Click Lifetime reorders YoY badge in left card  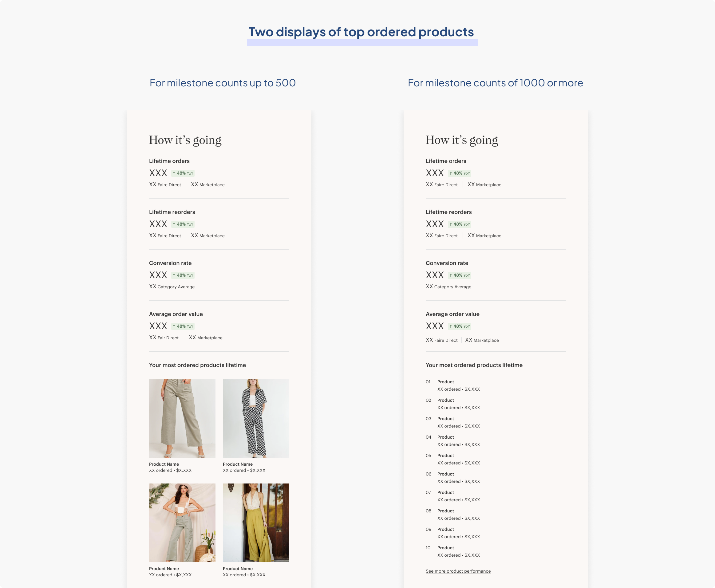pyautogui.click(x=183, y=224)
